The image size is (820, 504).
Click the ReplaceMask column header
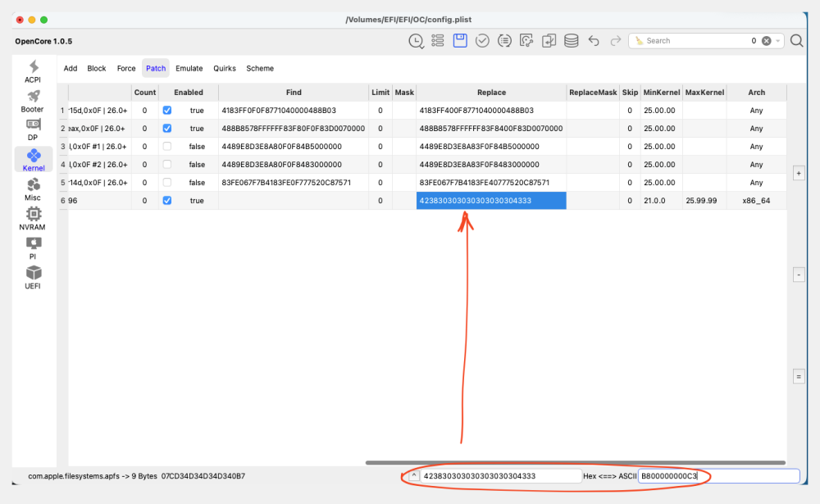click(x=593, y=92)
